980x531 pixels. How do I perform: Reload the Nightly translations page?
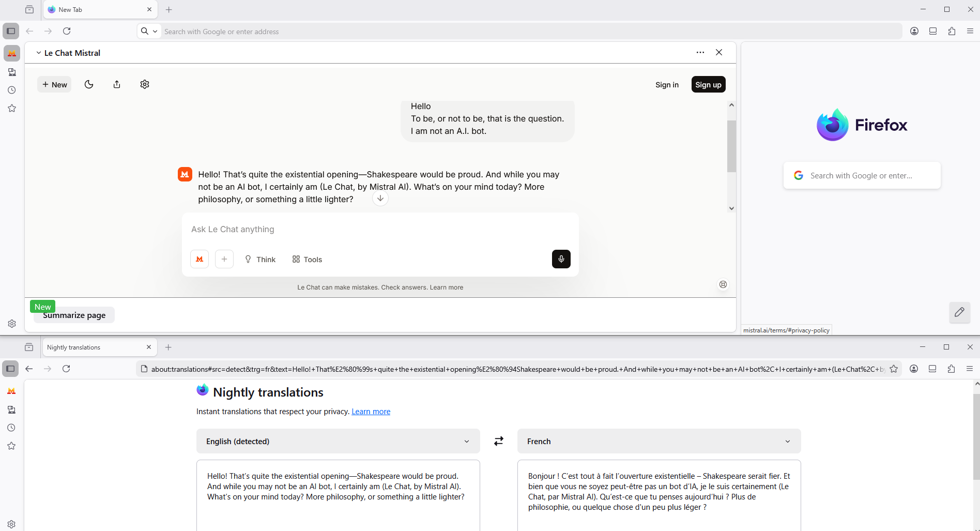coord(66,369)
